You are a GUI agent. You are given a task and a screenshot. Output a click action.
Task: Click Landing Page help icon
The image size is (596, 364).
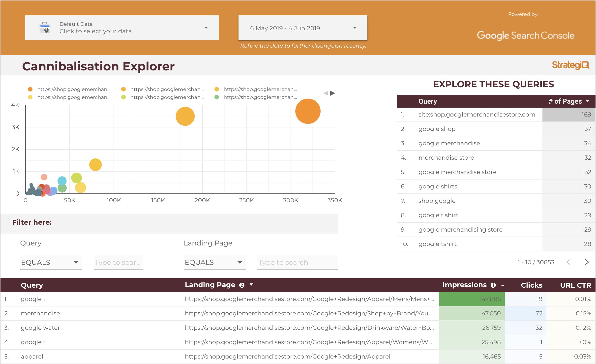click(x=242, y=285)
